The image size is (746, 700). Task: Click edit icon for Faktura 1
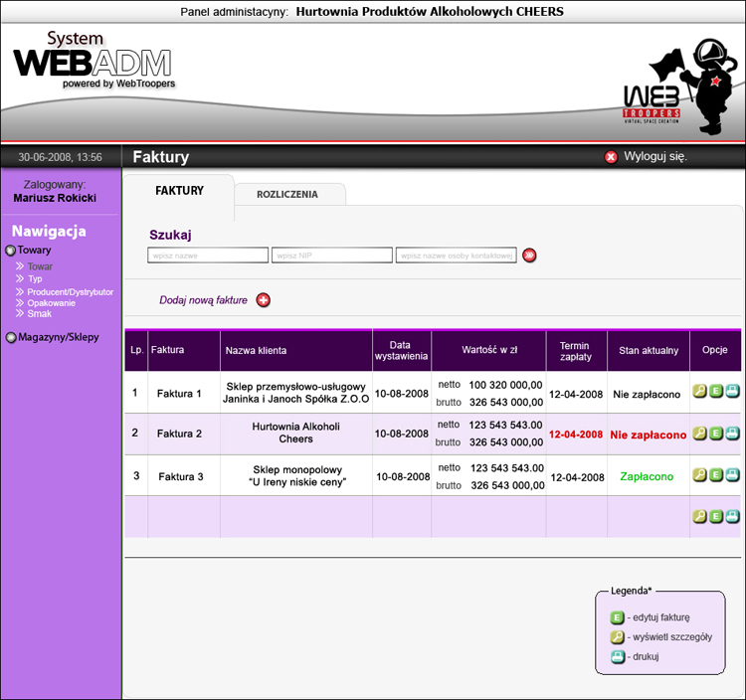(715, 393)
